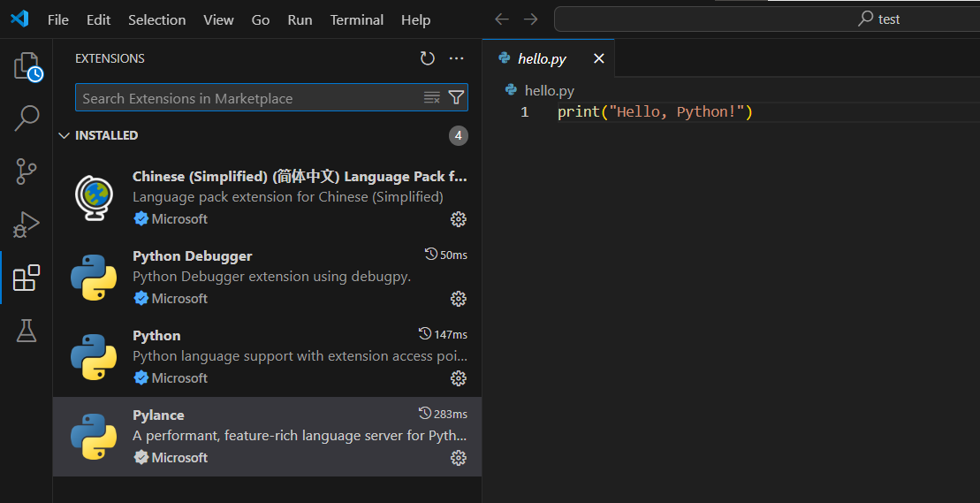Open manage gear menu for Chinese Language Pack
Viewport: 980px width, 503px height.
tap(458, 219)
